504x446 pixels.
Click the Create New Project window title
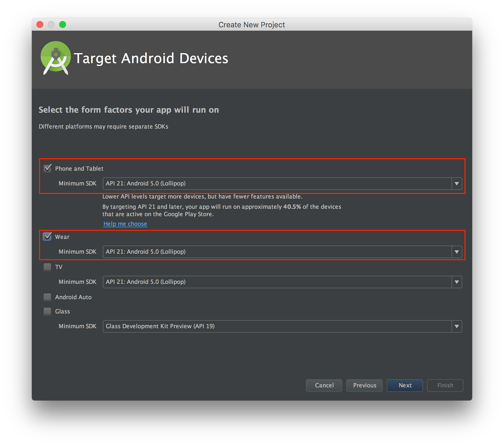pos(252,25)
